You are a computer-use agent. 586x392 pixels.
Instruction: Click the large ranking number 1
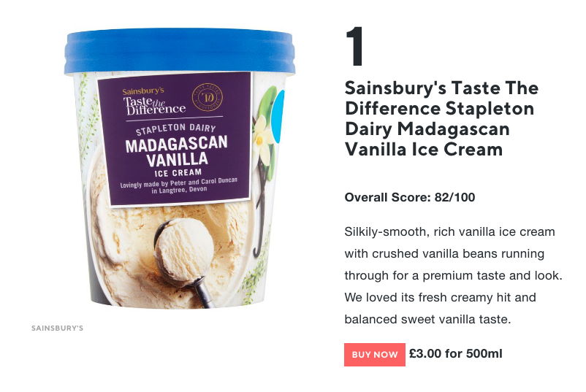coord(354,46)
